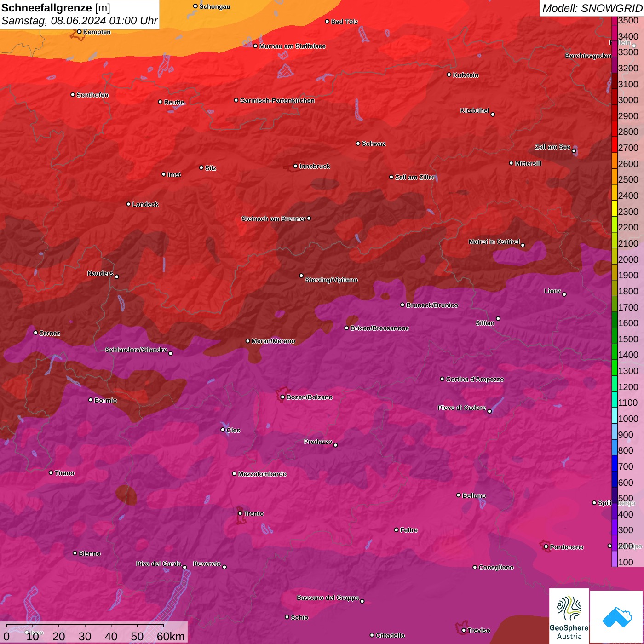Viewport: 644px width, 644px height.
Task: Click the Modell: SNOWGRID label
Action: 592,8
